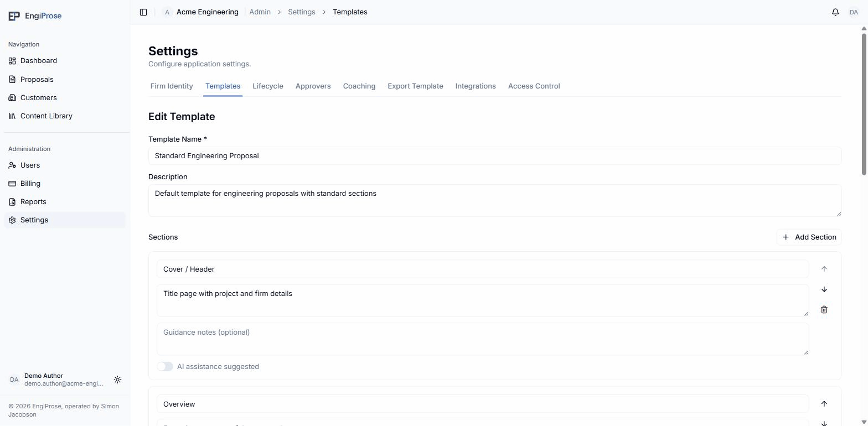Image resolution: width=868 pixels, height=426 pixels.
Task: Click the Sections label
Action: point(163,237)
